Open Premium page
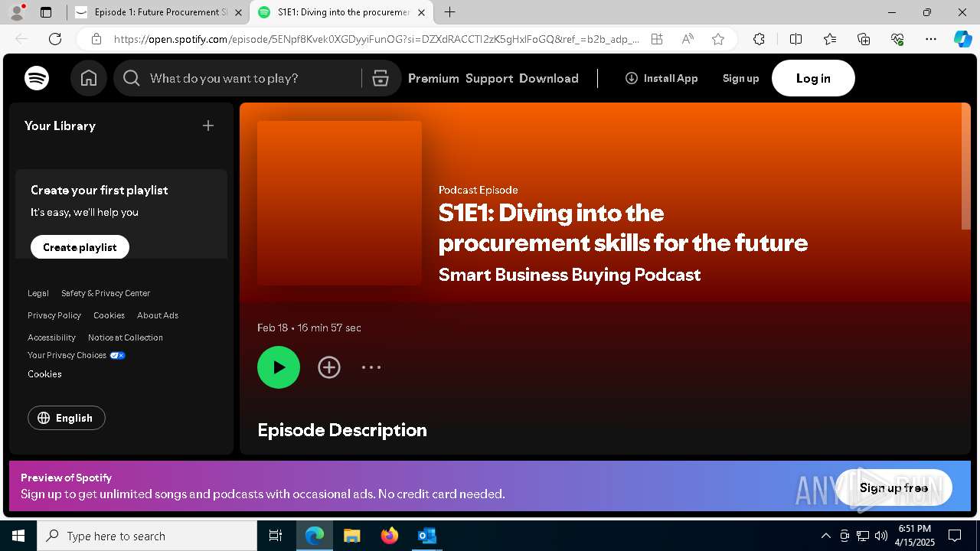The image size is (980, 551). click(433, 78)
